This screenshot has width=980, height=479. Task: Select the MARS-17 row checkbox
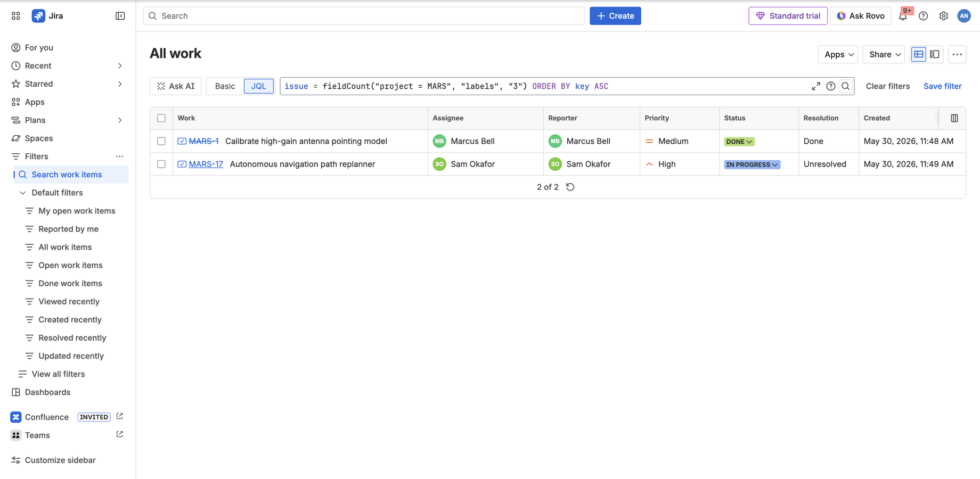pyautogui.click(x=161, y=164)
